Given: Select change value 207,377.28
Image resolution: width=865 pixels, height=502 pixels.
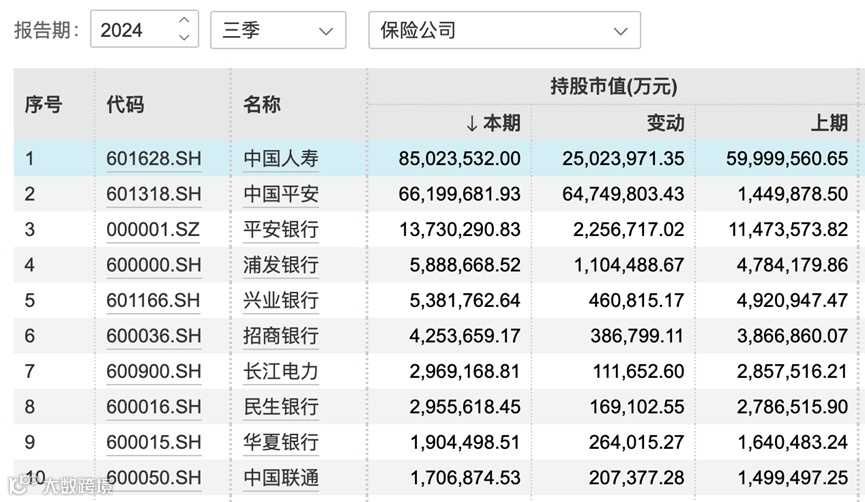Looking at the screenshot, I should (x=637, y=478).
